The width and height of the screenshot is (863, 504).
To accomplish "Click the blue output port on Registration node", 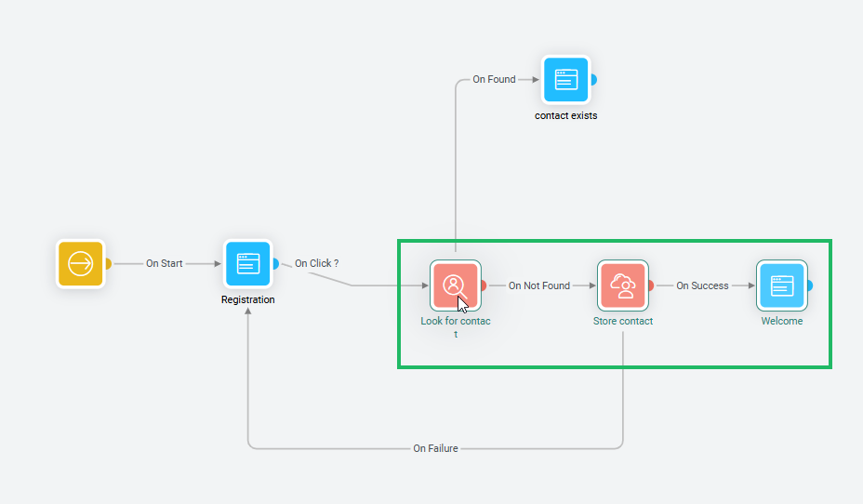I will (275, 264).
